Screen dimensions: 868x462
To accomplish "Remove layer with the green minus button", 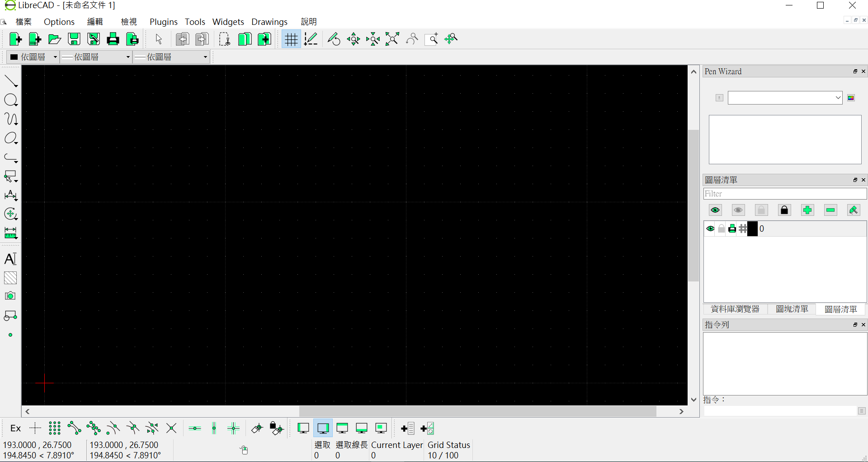I will click(830, 210).
